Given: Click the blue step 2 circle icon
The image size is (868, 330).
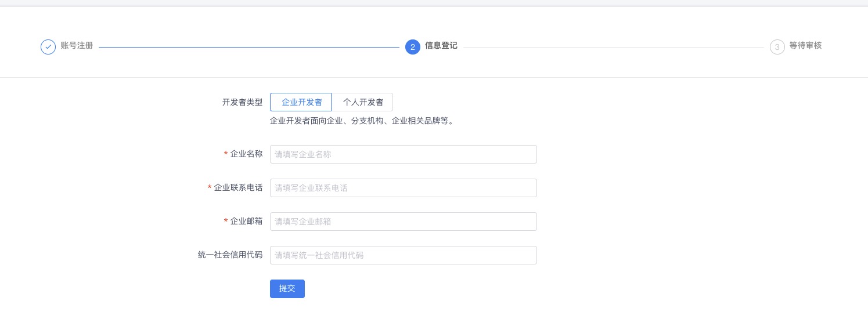Looking at the screenshot, I should click(x=413, y=47).
